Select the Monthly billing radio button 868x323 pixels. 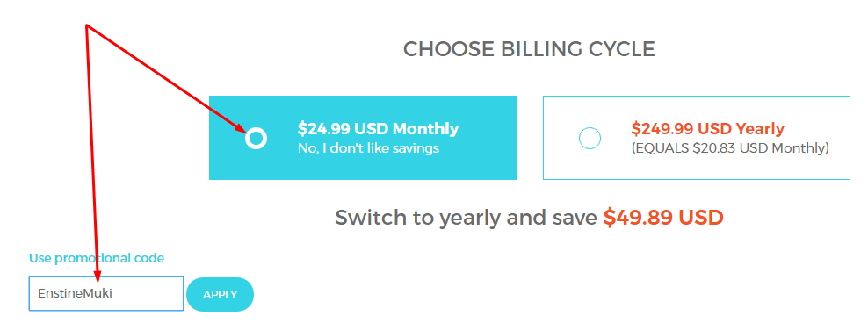coord(256,138)
